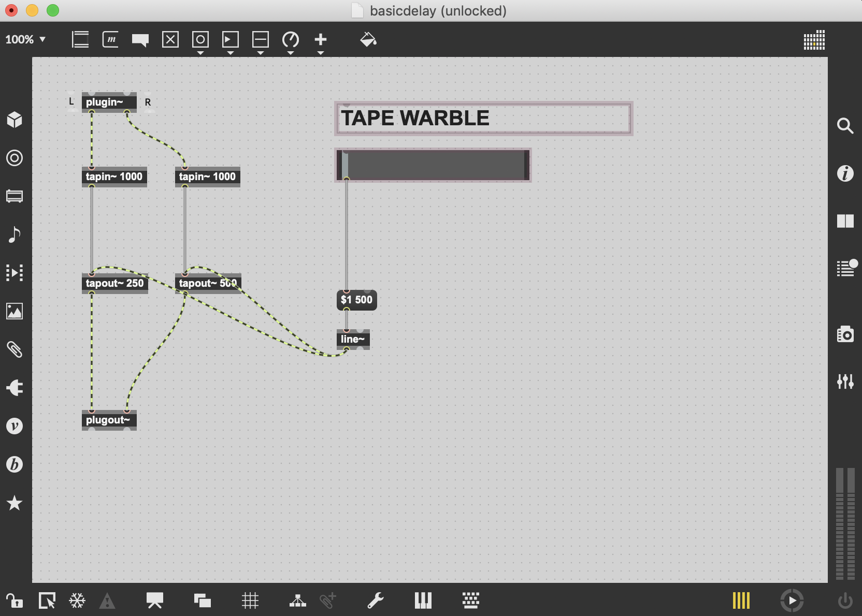Open the Objects browser cube icon
862x616 pixels.
[15, 120]
